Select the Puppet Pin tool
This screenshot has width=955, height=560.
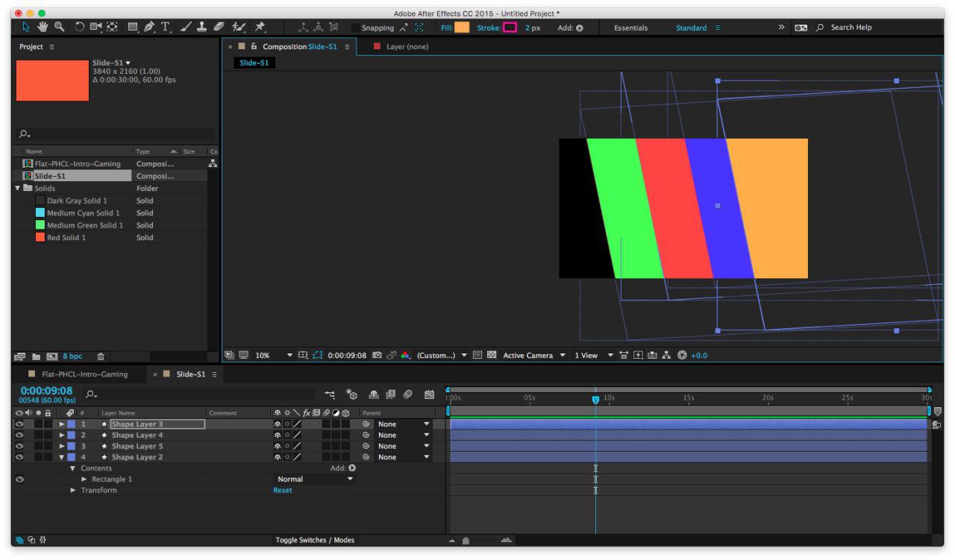(x=258, y=28)
